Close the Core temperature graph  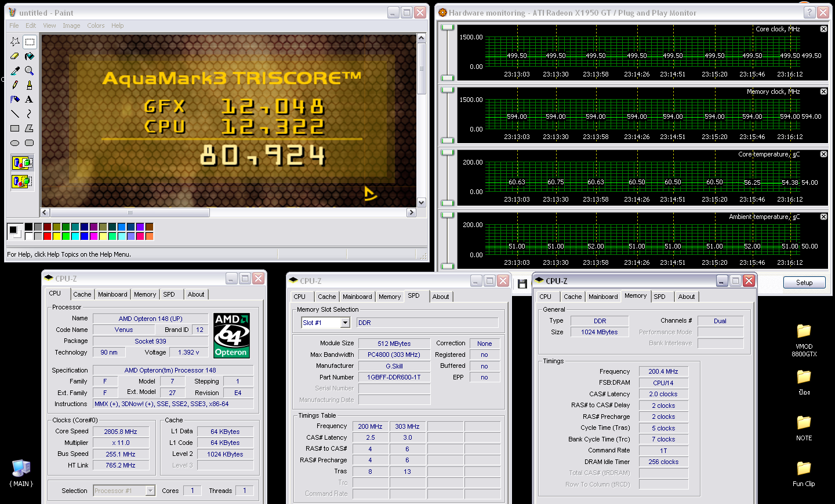(823, 154)
